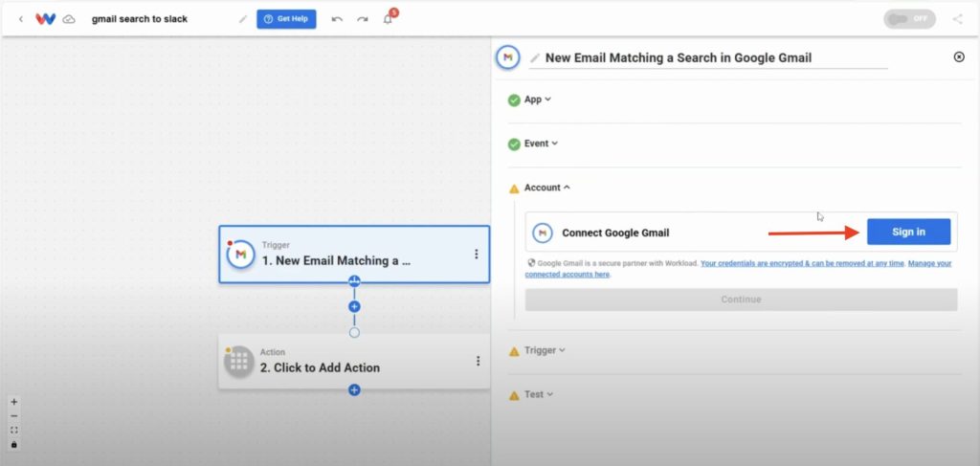Undo the last change
This screenshot has height=466, width=980.
337,19
